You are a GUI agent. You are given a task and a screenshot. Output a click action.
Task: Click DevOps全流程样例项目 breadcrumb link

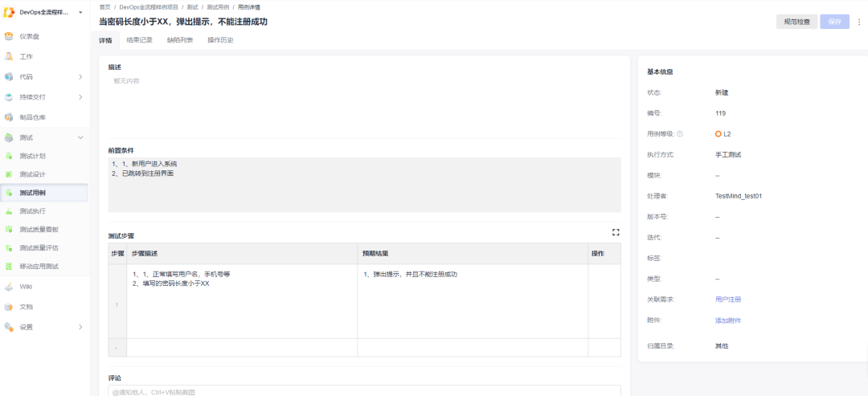(x=149, y=7)
